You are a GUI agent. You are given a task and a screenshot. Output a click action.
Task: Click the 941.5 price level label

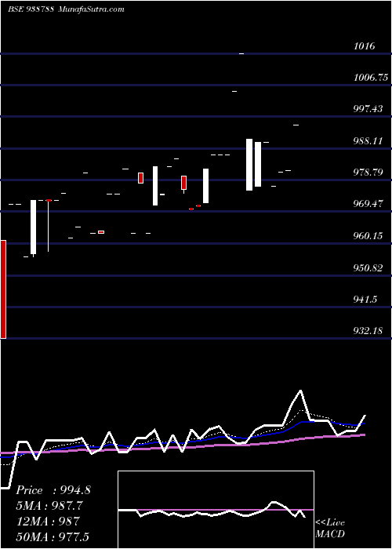tap(365, 300)
